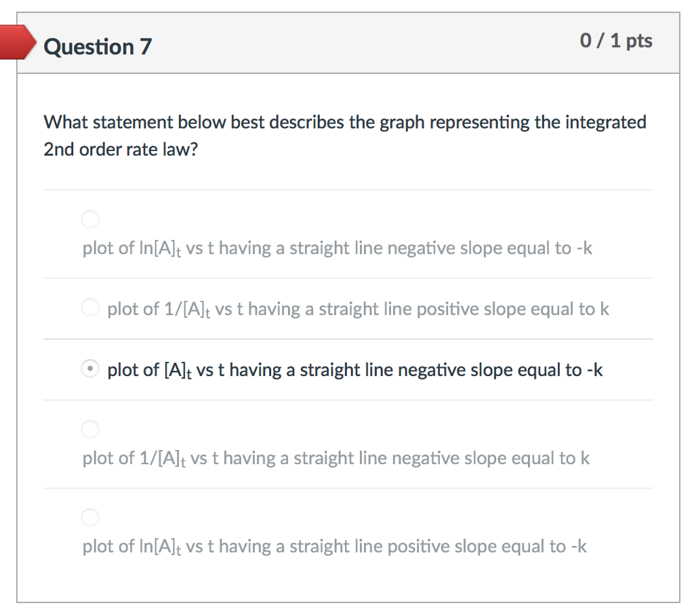Select the last ln[A]t positive slope option
Viewport: 694px width, 616px height.
[x=89, y=517]
